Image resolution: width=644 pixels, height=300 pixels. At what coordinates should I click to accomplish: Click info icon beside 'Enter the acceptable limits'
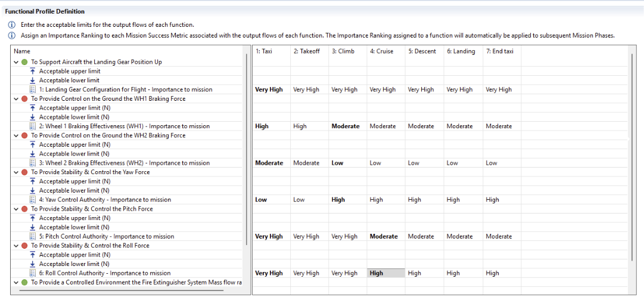11,24
